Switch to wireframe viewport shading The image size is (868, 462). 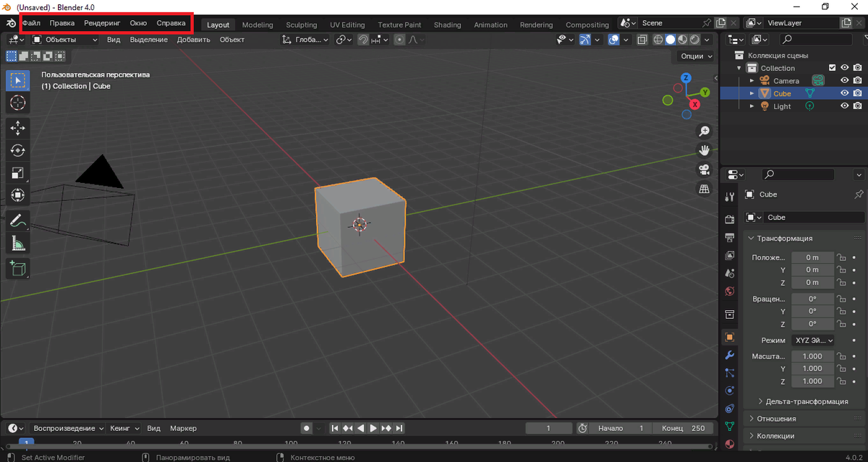coord(658,40)
